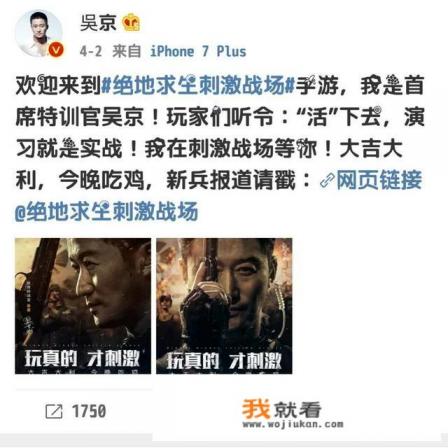Click the orange 我 logo character

pyautogui.click(x=256, y=409)
